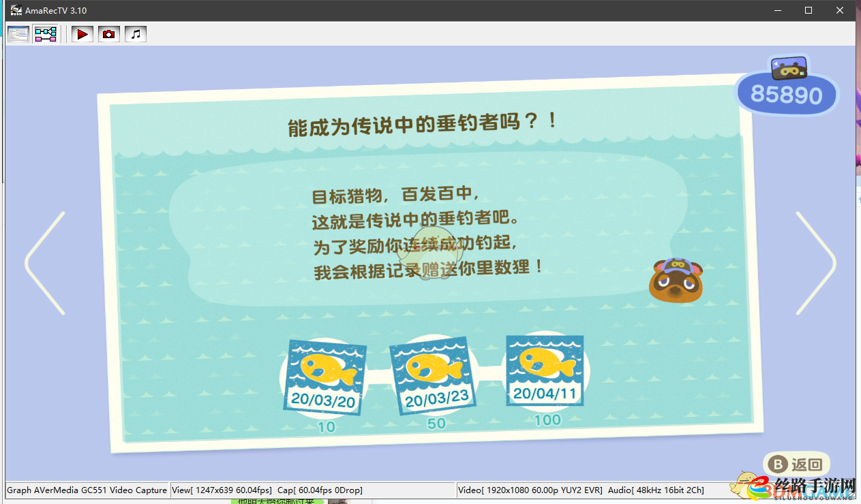Click the View 1247x639 status bar entry
861x504 pixels.
(x=222, y=490)
